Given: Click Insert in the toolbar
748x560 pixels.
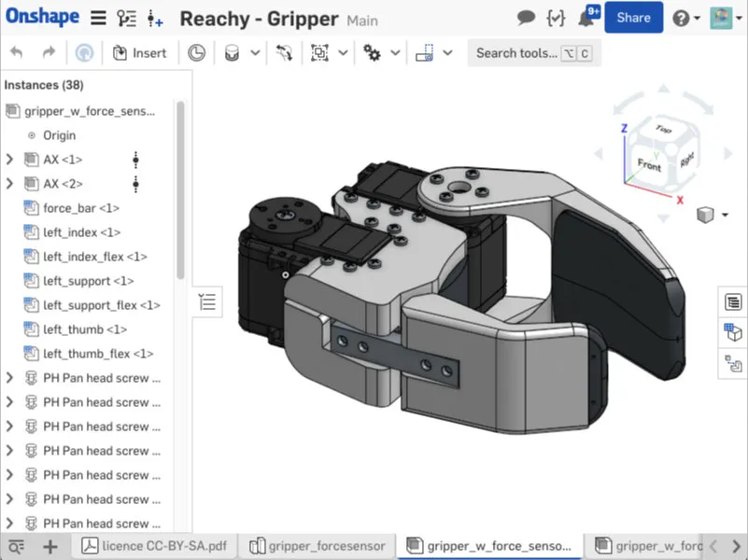Looking at the screenshot, I should pyautogui.click(x=139, y=53).
